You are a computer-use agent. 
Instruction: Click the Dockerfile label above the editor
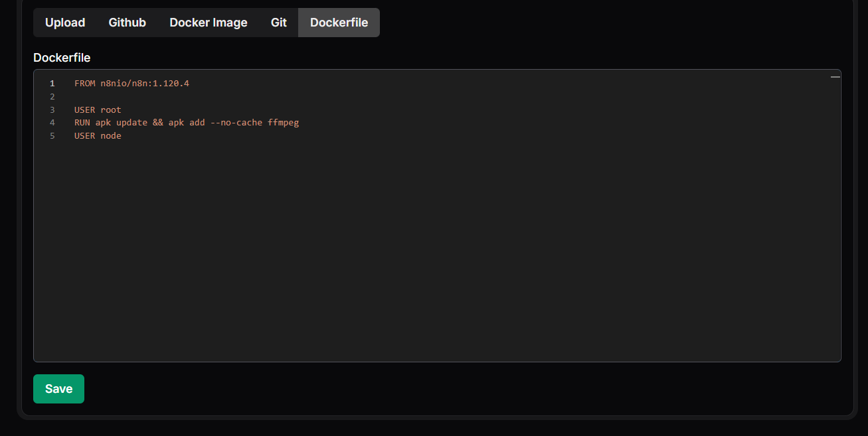pos(62,58)
